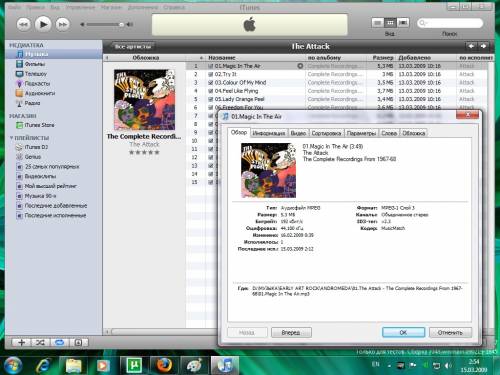This screenshot has width=500, height=375.
Task: Add a new playlist with the plus button
Action: pos(21,342)
